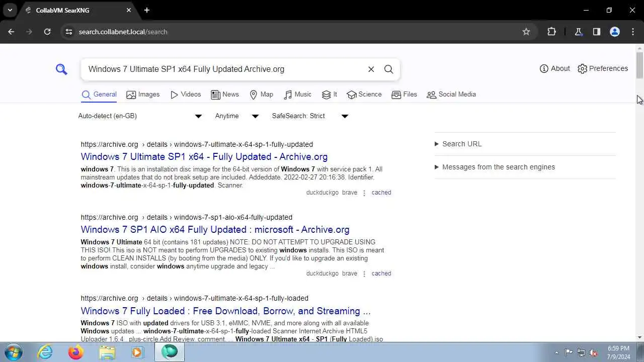Open cached link for first result
This screenshot has width=644, height=362.
tap(381, 193)
